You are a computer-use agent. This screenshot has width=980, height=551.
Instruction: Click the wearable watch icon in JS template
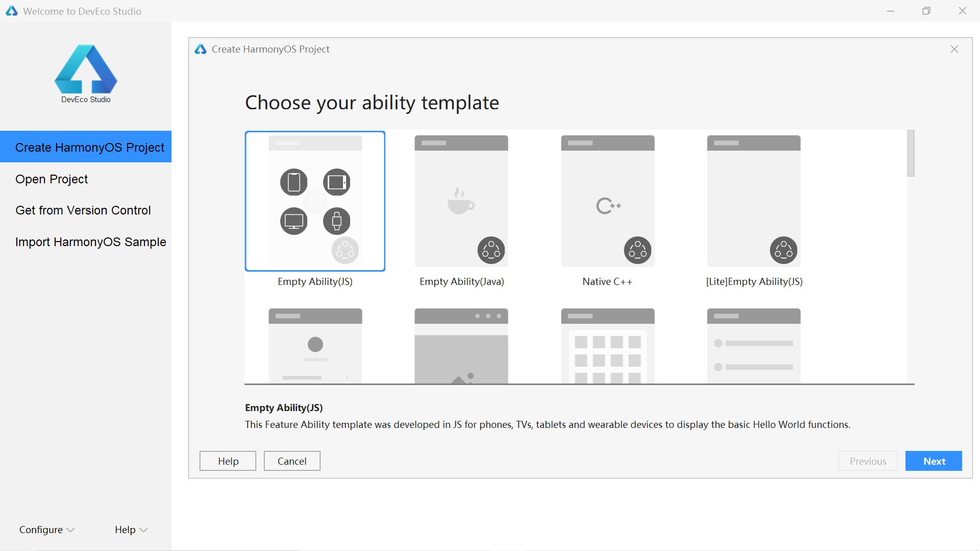tap(337, 221)
